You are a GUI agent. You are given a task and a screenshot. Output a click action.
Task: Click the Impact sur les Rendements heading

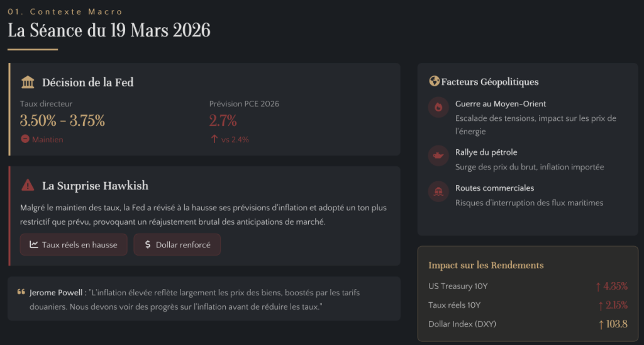486,265
